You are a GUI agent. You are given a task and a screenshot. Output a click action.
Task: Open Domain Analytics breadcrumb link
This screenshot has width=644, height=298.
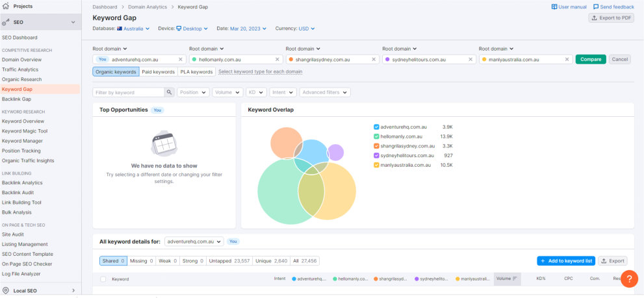click(148, 7)
